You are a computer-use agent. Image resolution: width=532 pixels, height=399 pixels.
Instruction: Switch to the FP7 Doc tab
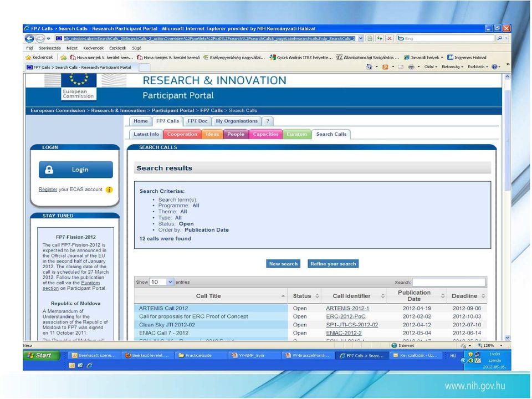(x=197, y=121)
